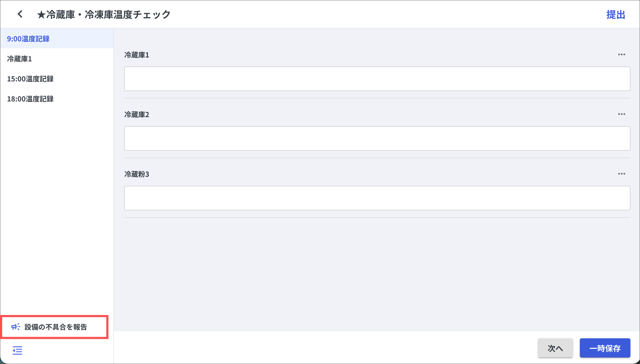Collapse the sidebar with the indent icon
Screen dimensions: 640x364
click(x=17, y=351)
